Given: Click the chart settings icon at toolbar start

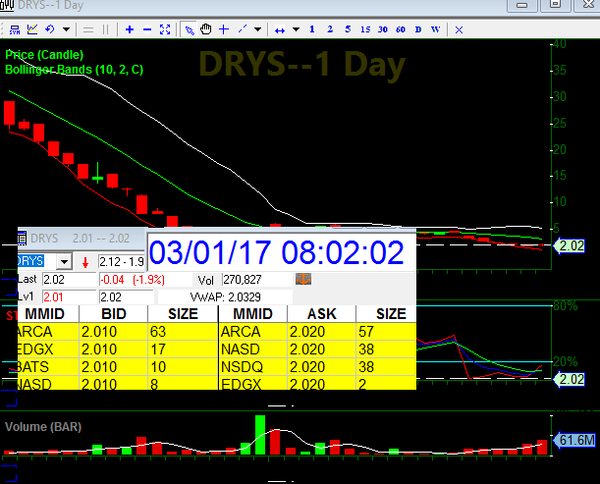Looking at the screenshot, I should 12,29.
